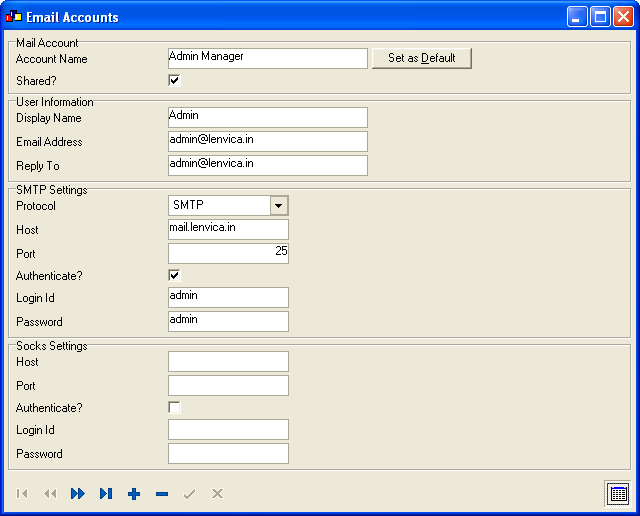Click the Account Name field
This screenshot has height=516, width=640.
click(268, 58)
